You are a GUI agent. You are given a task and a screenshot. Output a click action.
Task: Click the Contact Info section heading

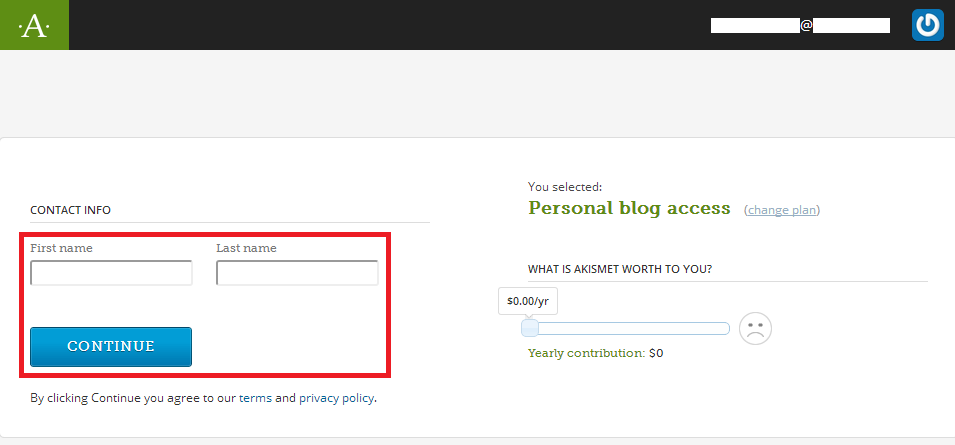(70, 210)
